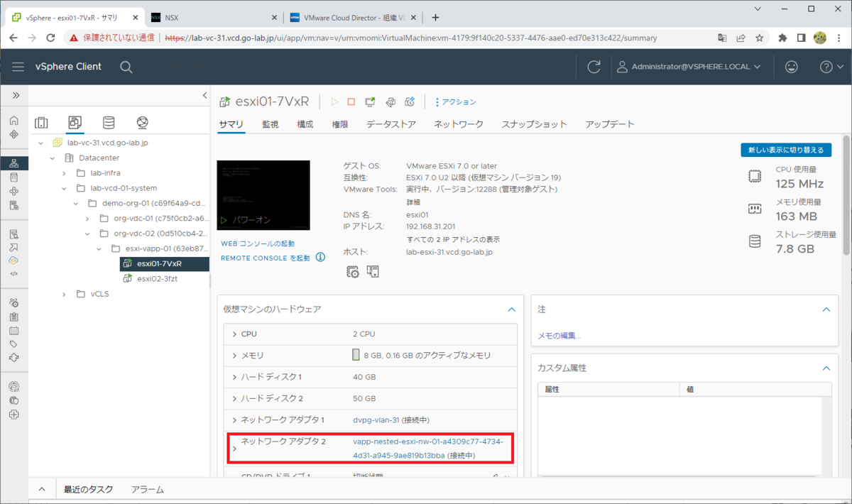
Task: Open the ネットワーク tab
Action: click(459, 124)
